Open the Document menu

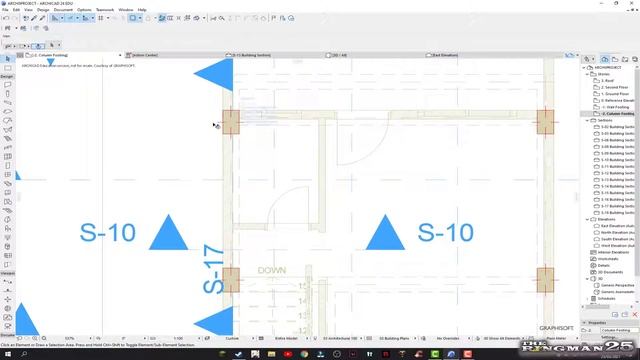point(63,10)
